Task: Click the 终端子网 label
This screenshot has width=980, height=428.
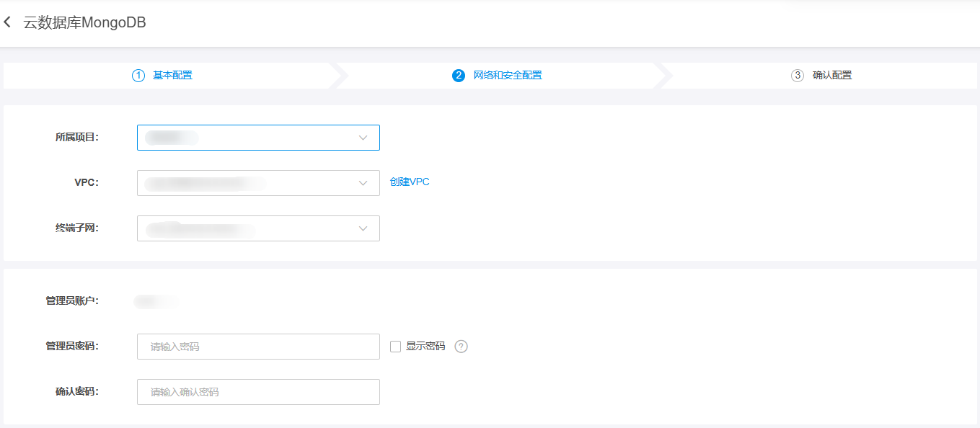Action: [77, 228]
